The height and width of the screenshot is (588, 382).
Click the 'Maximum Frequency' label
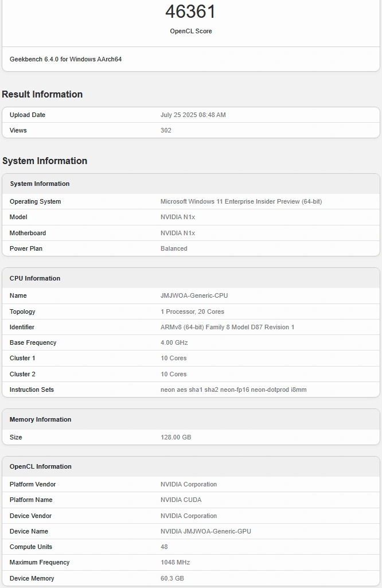pos(40,562)
